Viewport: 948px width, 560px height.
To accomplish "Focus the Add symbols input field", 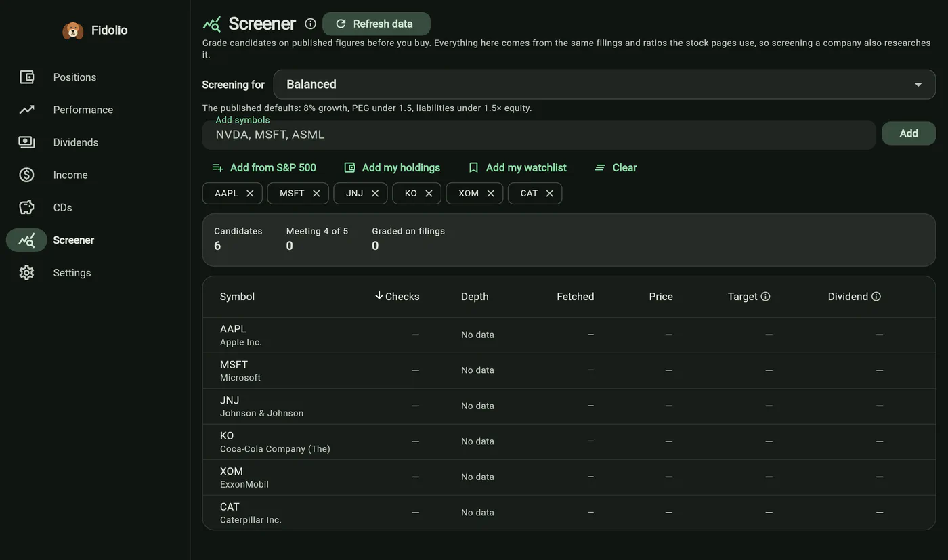I will click(x=539, y=135).
